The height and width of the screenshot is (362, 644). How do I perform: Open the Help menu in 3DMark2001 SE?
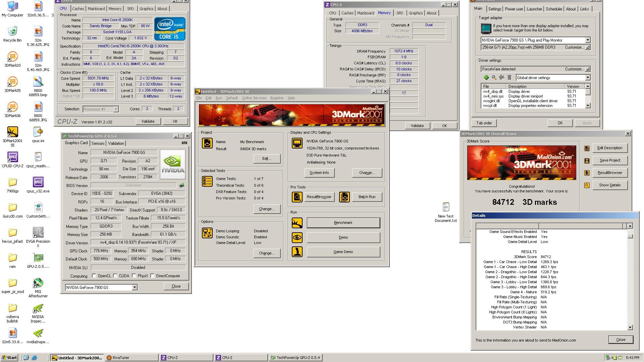tap(291, 98)
